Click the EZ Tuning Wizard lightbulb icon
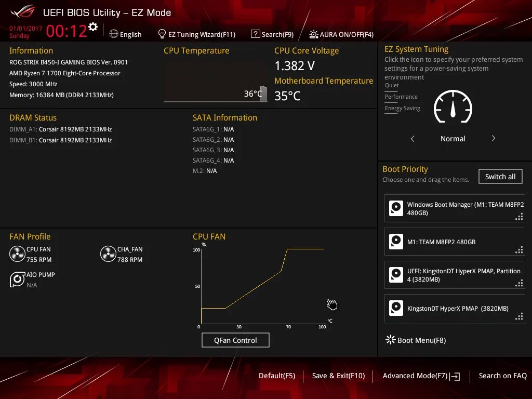The height and width of the screenshot is (399, 532). click(x=162, y=34)
